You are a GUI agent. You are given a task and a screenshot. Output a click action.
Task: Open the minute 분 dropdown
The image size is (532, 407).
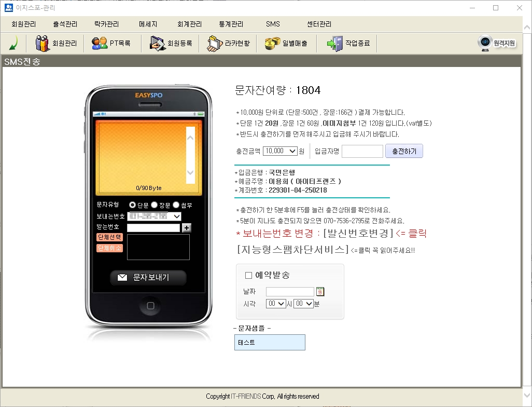[x=303, y=303]
